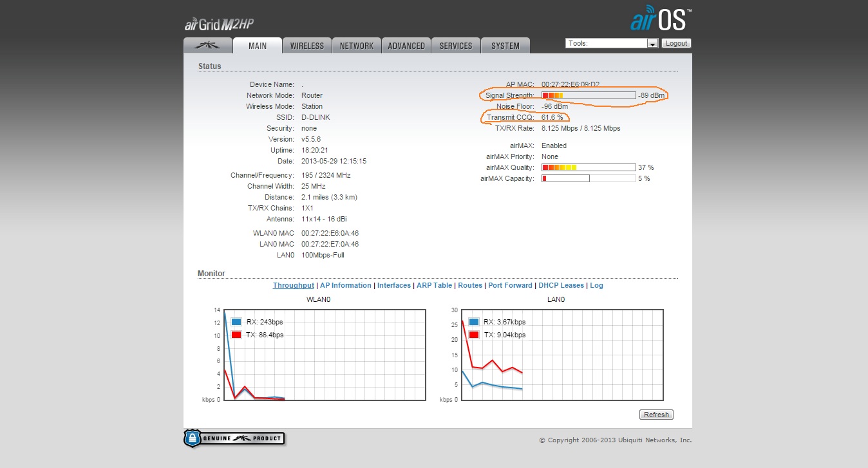Click the Transmit CCQ value 61.6 %
Viewport: 868px width, 468px height.
point(552,117)
